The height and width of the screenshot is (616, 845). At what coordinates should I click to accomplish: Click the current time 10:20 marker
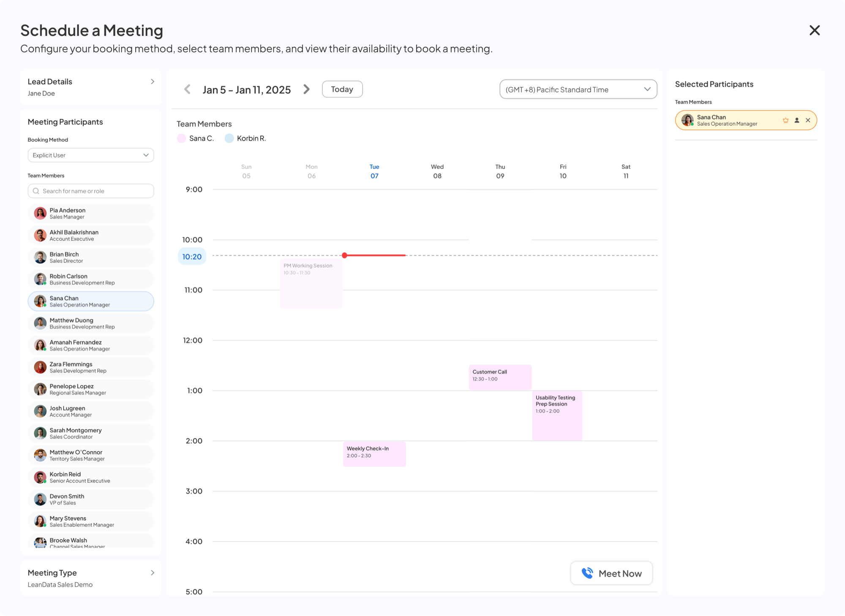click(x=192, y=256)
